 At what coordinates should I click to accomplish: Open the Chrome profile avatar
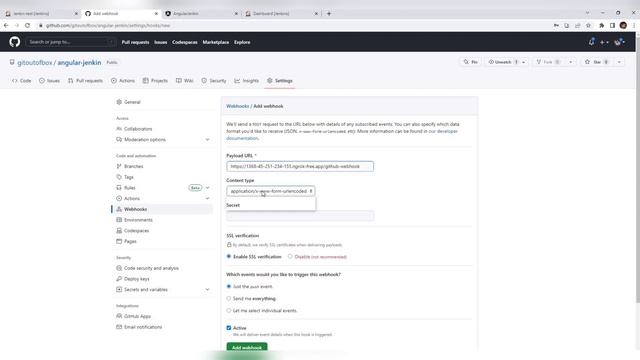click(x=623, y=25)
